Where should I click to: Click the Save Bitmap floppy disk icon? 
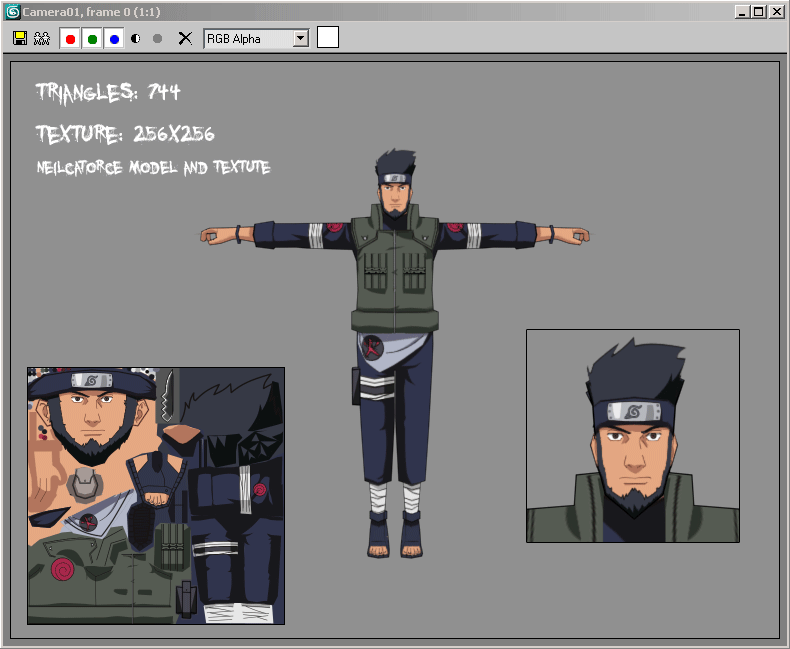click(20, 38)
